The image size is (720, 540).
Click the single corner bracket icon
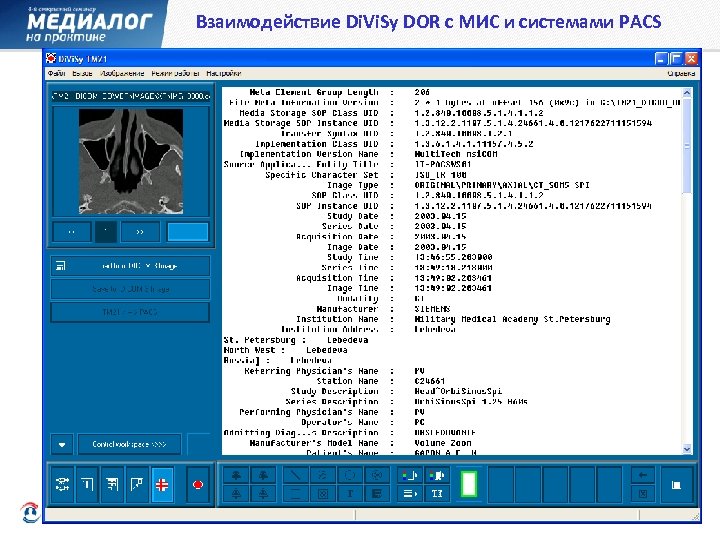pos(87,484)
